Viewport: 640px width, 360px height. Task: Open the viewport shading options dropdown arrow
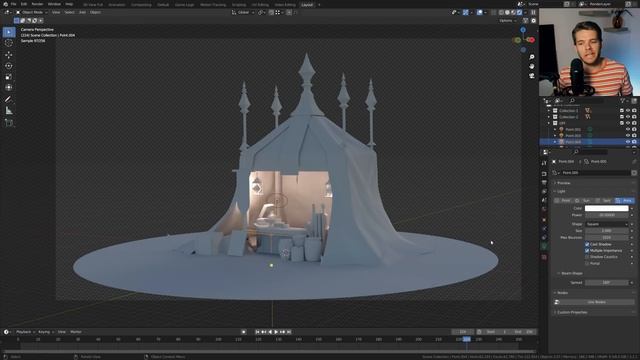click(x=525, y=12)
